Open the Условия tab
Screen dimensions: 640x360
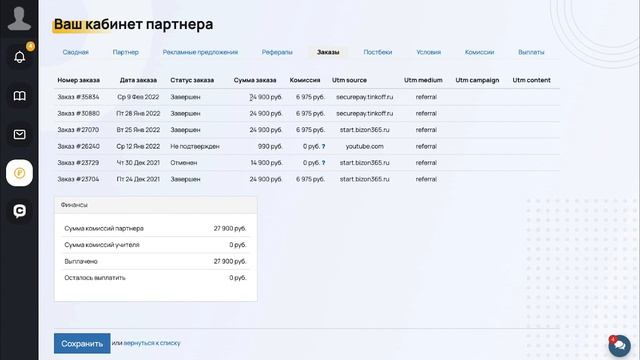click(429, 52)
